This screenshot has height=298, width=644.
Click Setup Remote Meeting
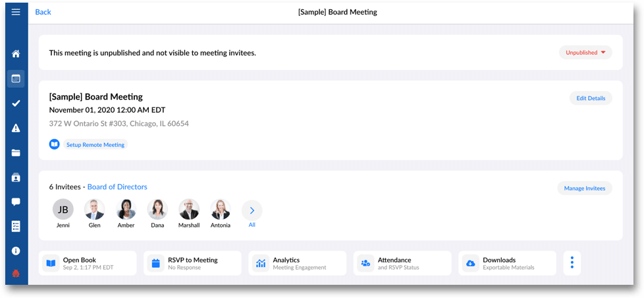[95, 144]
